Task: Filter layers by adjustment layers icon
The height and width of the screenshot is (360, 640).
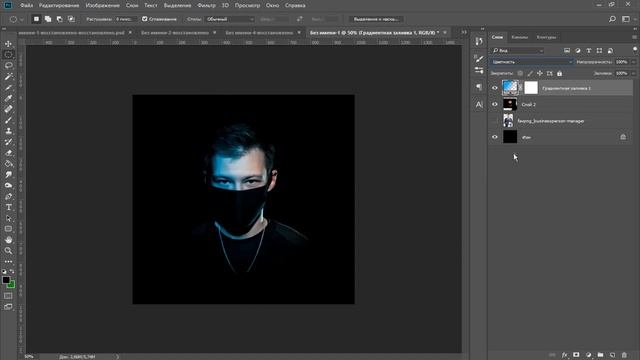Action: [x=578, y=51]
